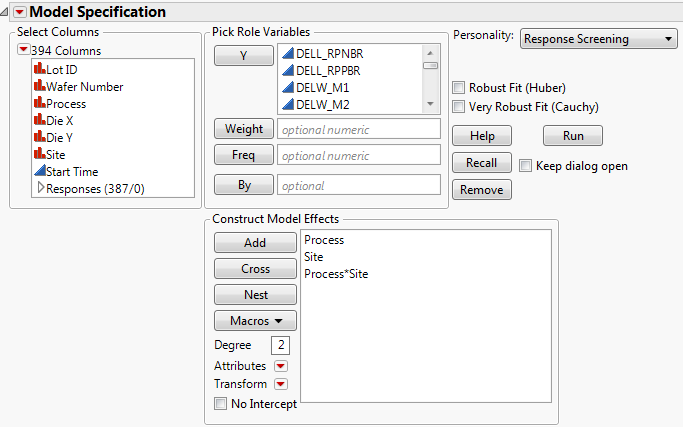Click the Start Time continuous column icon

(x=39, y=171)
